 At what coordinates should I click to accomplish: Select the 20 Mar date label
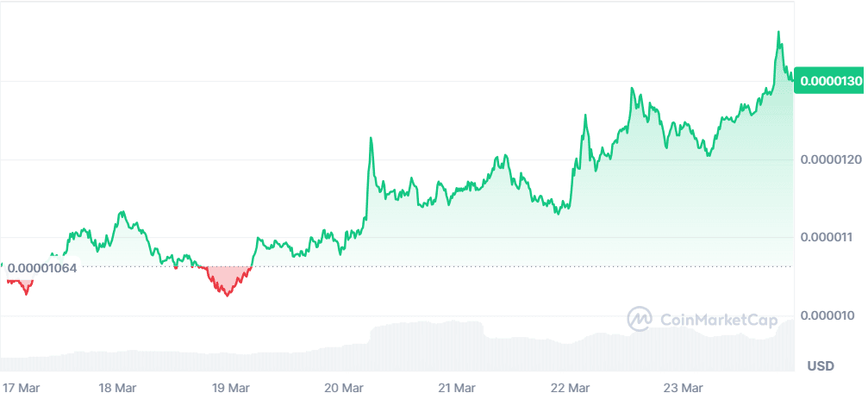(x=344, y=387)
